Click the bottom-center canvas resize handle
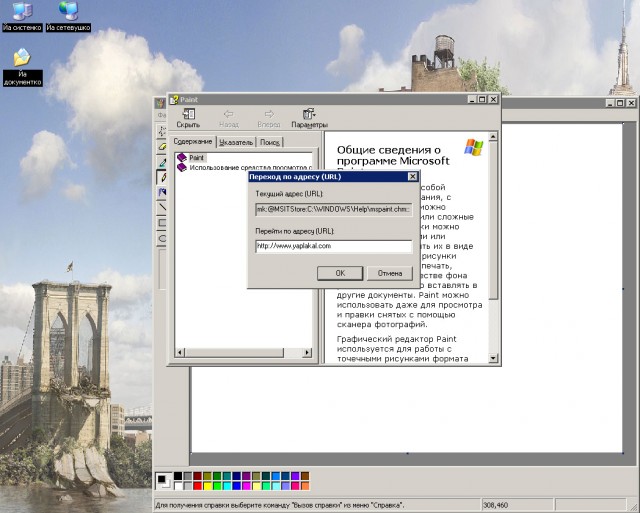 [x=407, y=453]
